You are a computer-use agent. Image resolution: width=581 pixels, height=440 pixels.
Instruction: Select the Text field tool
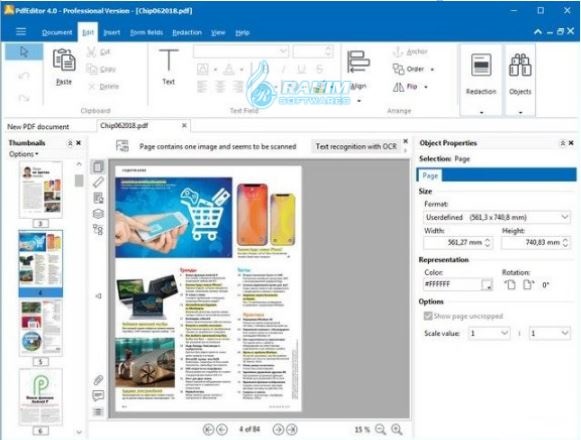(169, 66)
